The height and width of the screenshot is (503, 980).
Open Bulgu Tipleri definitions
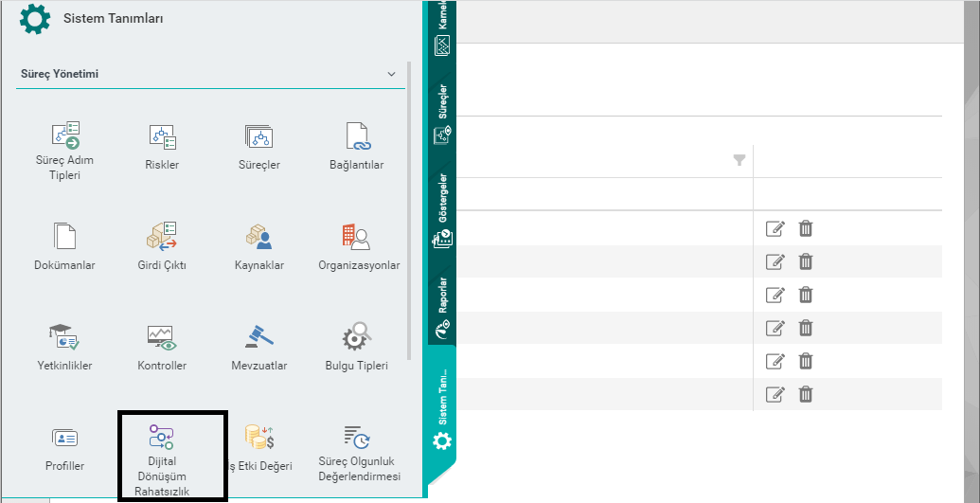coord(357,348)
